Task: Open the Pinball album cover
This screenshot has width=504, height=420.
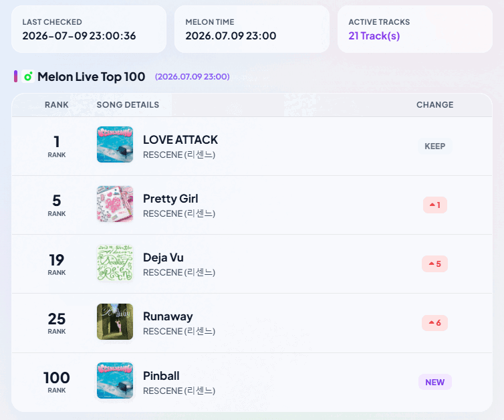Action: pos(115,381)
